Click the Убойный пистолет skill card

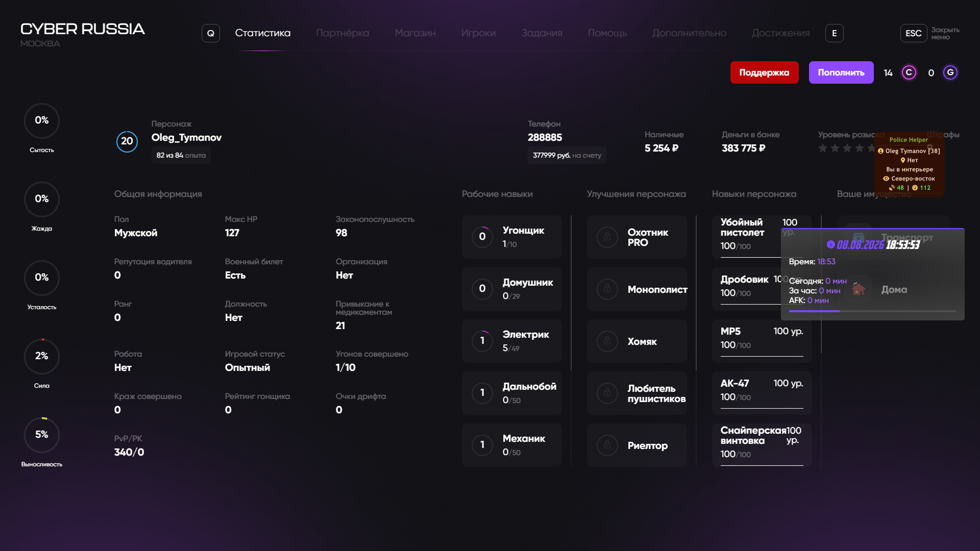pyautogui.click(x=762, y=237)
